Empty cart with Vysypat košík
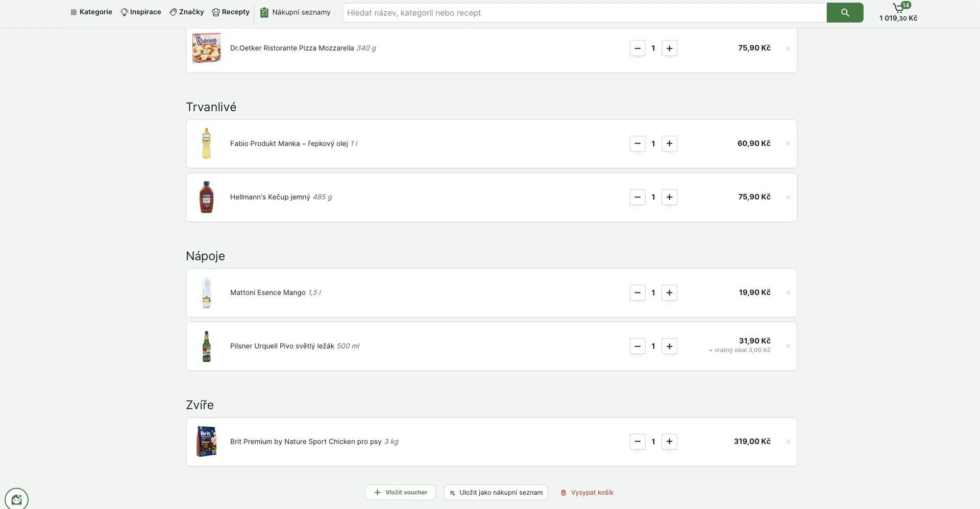This screenshot has width=980, height=509. tap(587, 493)
